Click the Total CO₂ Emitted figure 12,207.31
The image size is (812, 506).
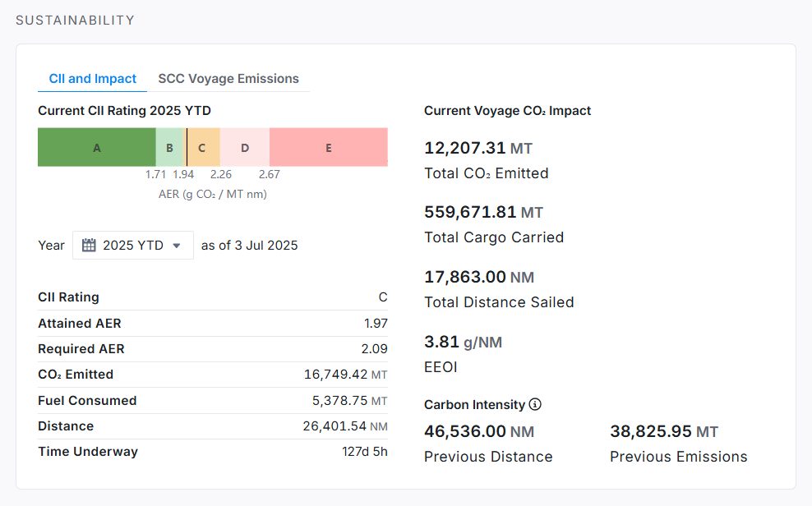tap(465, 148)
